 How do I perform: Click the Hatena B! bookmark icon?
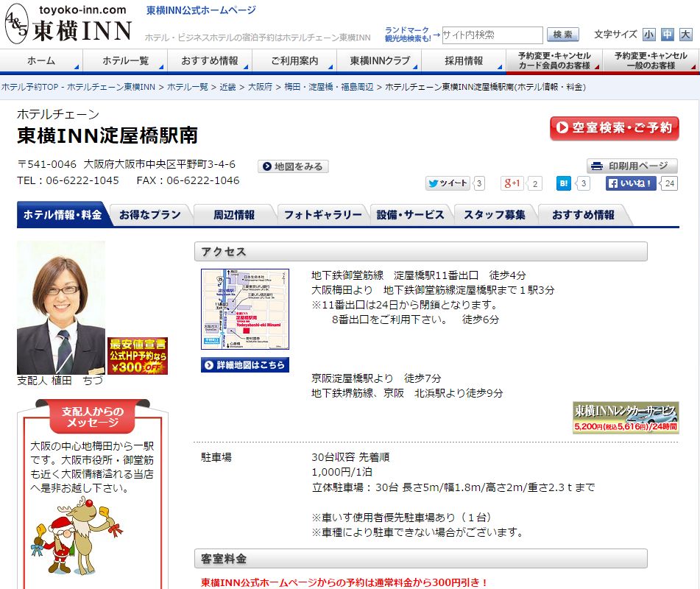[563, 183]
